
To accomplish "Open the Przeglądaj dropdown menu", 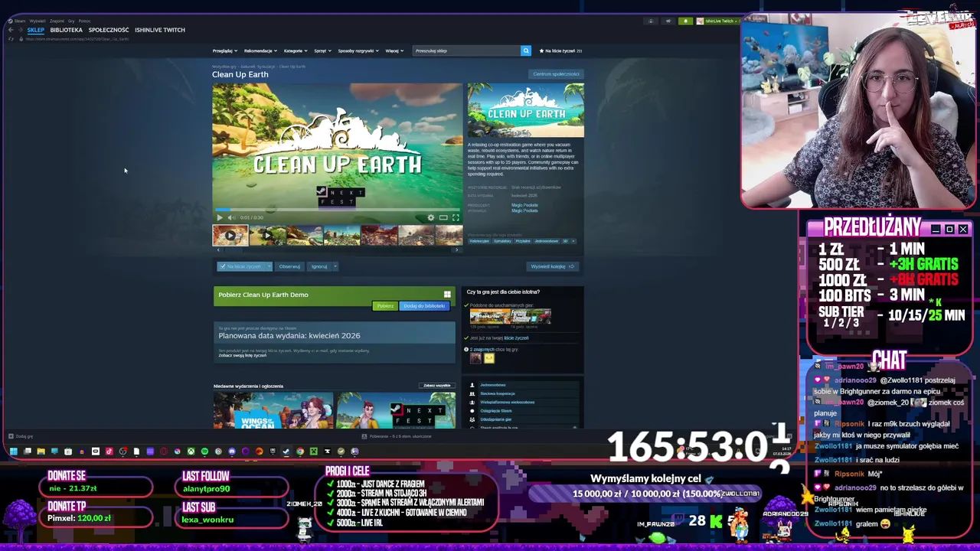I will pos(224,51).
